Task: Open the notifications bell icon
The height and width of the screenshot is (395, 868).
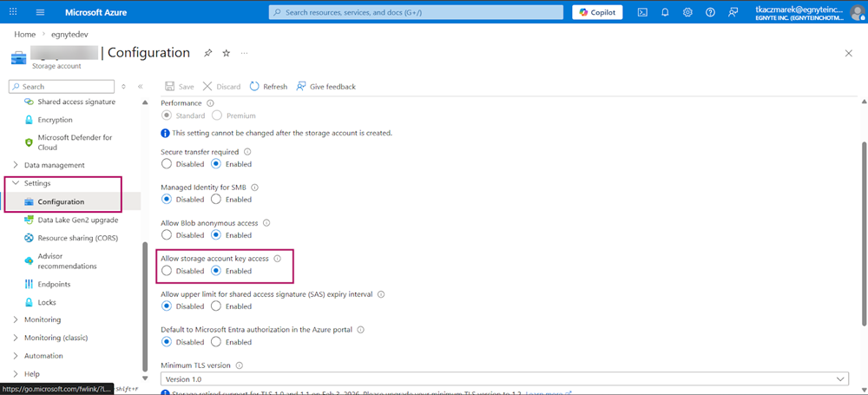Action: 665,12
